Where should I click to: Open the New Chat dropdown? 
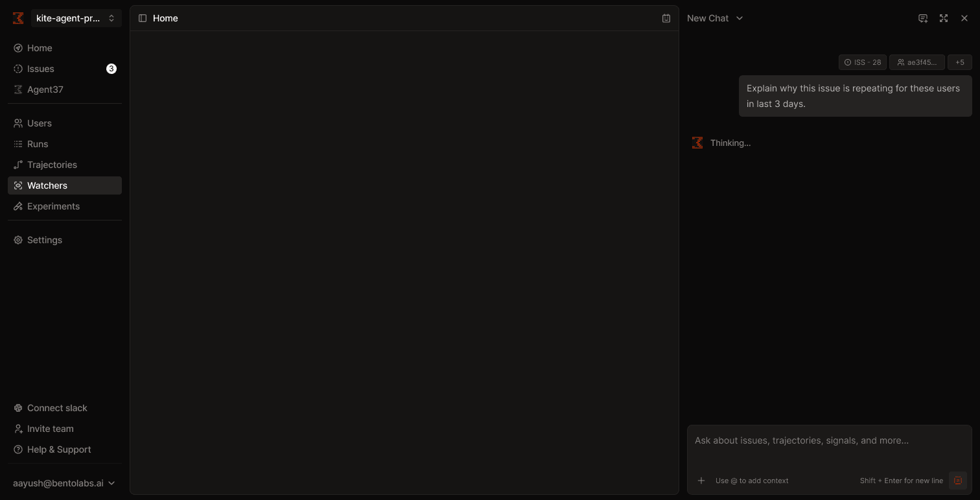click(715, 18)
